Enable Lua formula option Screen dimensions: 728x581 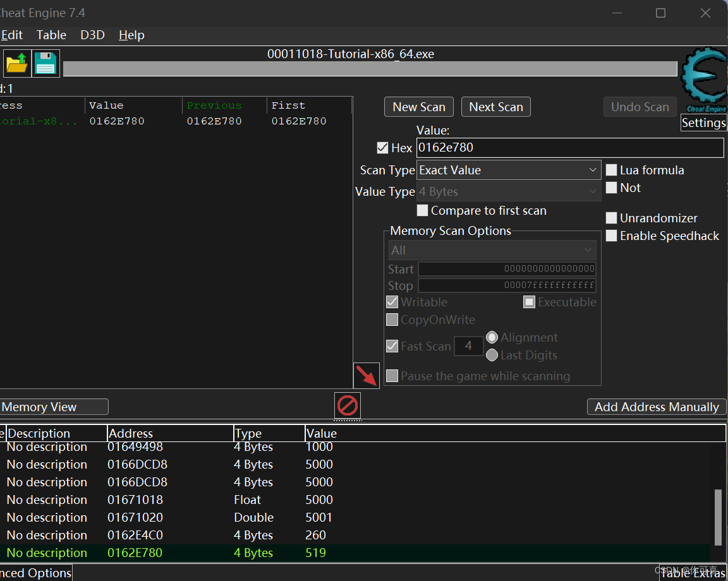coord(612,170)
